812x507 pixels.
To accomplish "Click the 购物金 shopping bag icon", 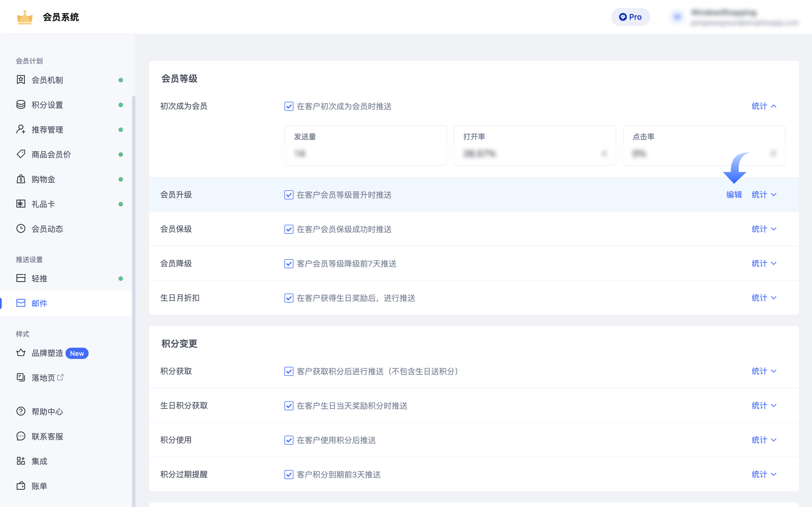I will click(x=21, y=179).
